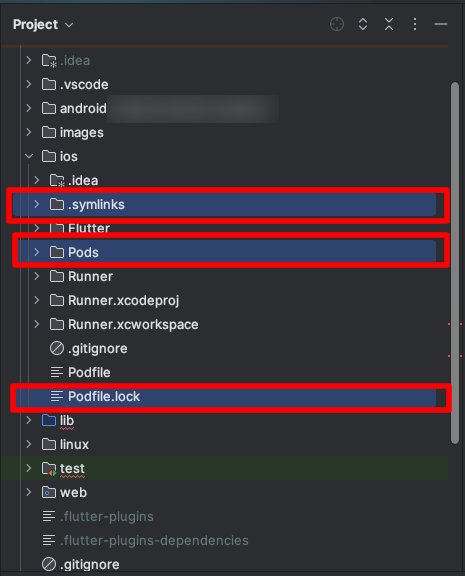Click the Collapse All icon in Project header
Screen dimensions: 465x576
click(389, 25)
